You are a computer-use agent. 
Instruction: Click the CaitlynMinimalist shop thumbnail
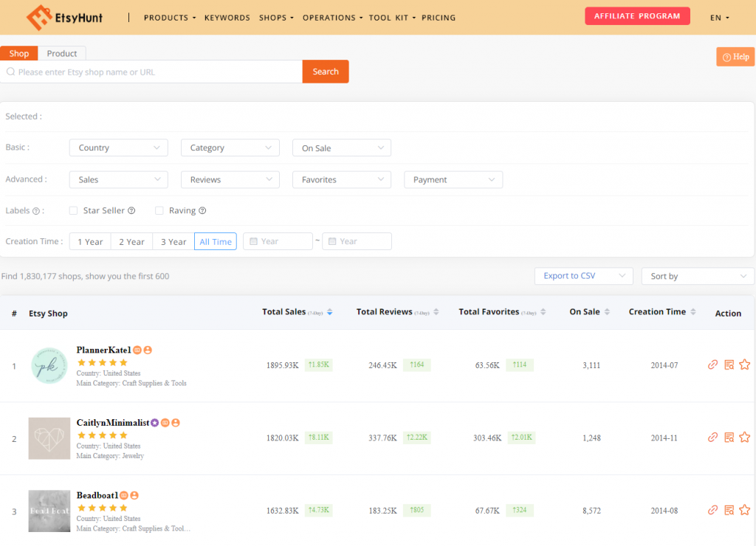coord(49,438)
